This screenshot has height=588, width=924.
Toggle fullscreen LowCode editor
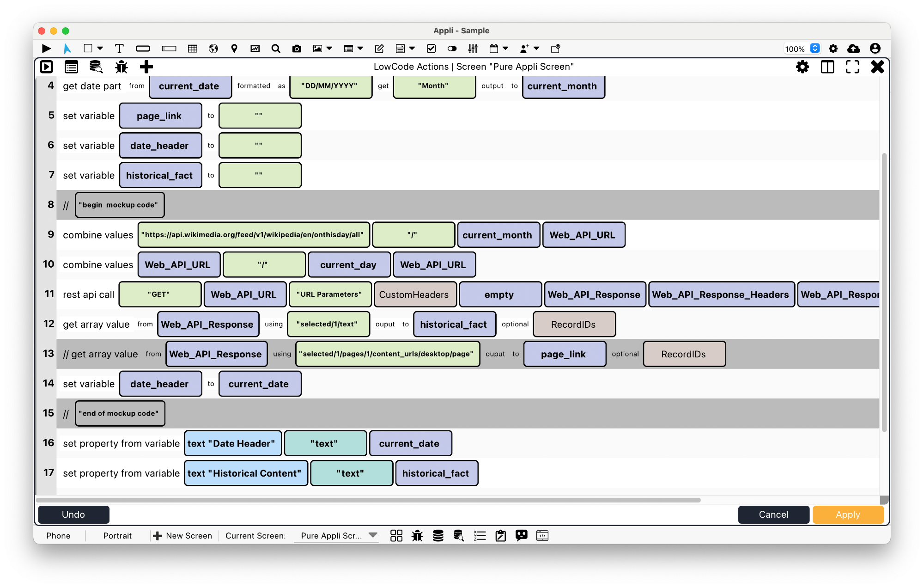pyautogui.click(x=852, y=67)
